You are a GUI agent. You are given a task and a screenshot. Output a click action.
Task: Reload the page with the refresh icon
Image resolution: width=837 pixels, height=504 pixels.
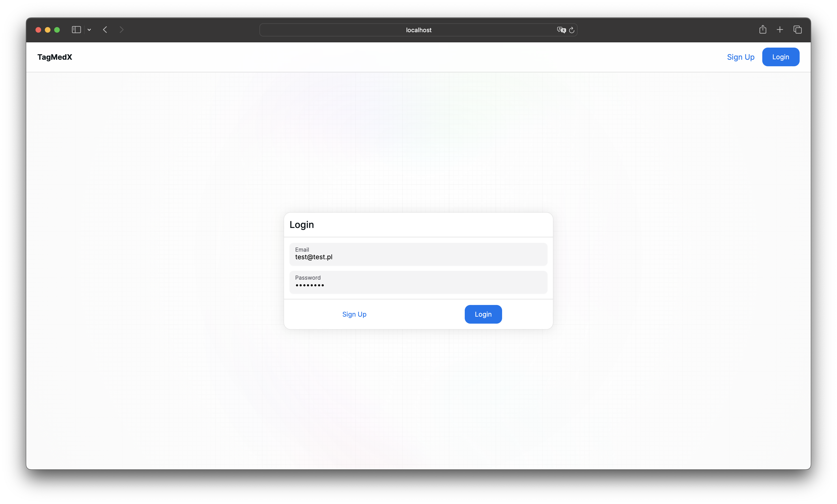point(572,30)
